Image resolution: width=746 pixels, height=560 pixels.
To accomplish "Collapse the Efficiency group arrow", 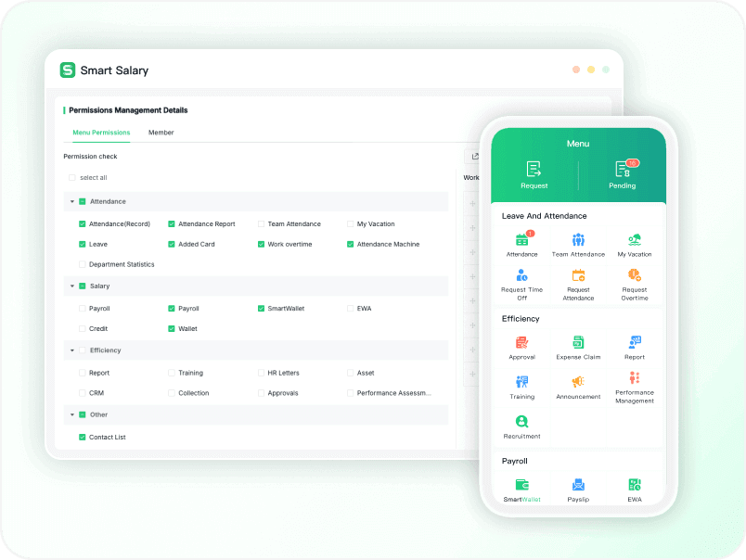I will [72, 350].
